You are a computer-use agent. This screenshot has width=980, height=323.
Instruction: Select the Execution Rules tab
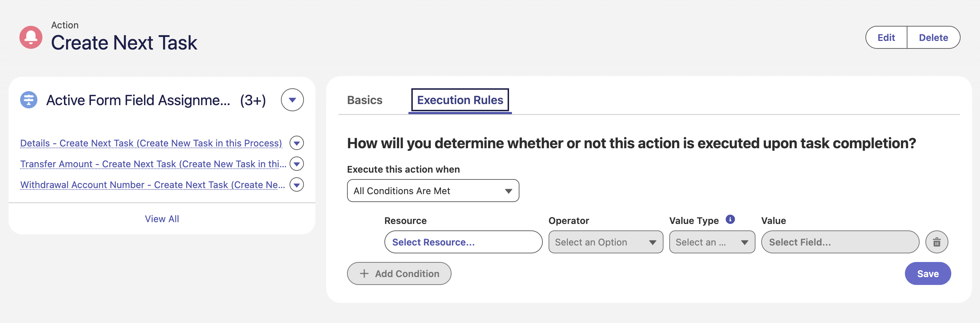(x=460, y=100)
